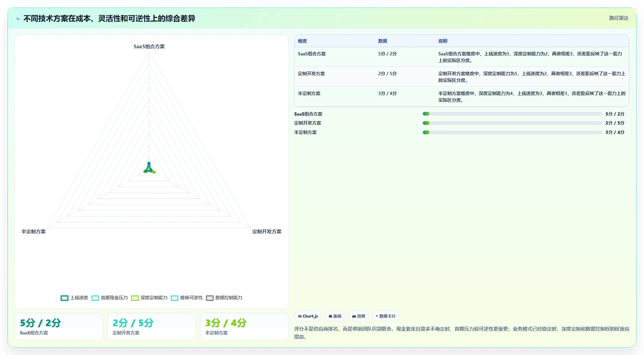
Task: Click the 定制开发方案 progress bar
Action: [x=512, y=123]
